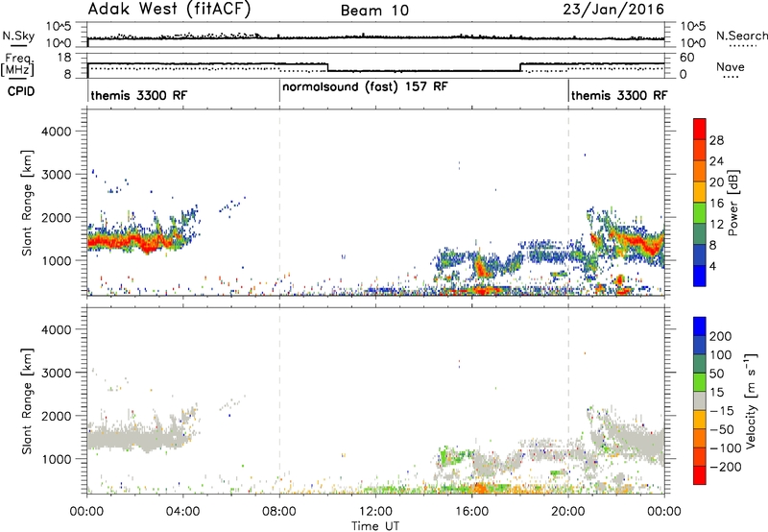Click the 'CPID' row label
This screenshot has height=532, width=768.
(21, 91)
